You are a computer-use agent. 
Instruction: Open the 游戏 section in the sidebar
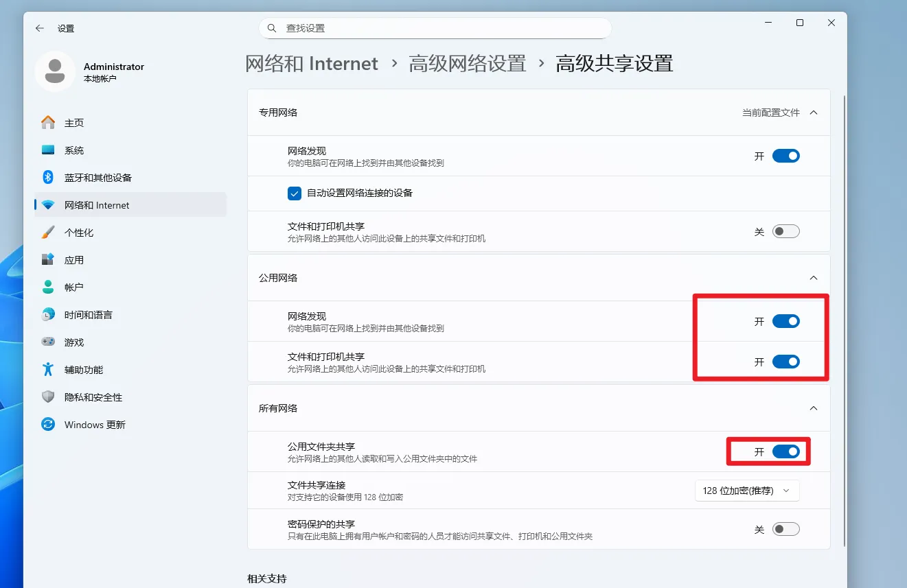[x=130, y=342]
